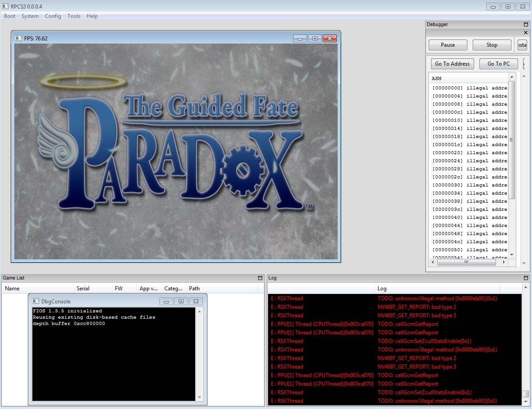Click Go To PC button
Image resolution: width=532 pixels, height=409 pixels.
499,63
